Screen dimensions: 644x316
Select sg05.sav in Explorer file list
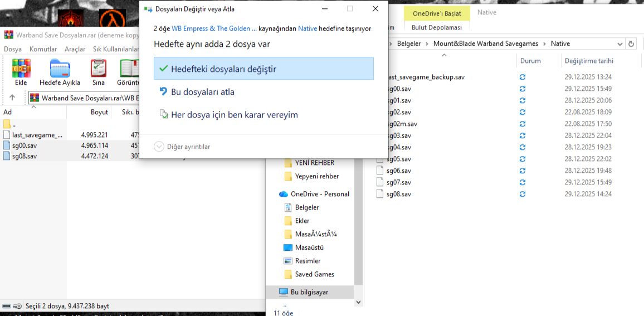click(x=393, y=159)
